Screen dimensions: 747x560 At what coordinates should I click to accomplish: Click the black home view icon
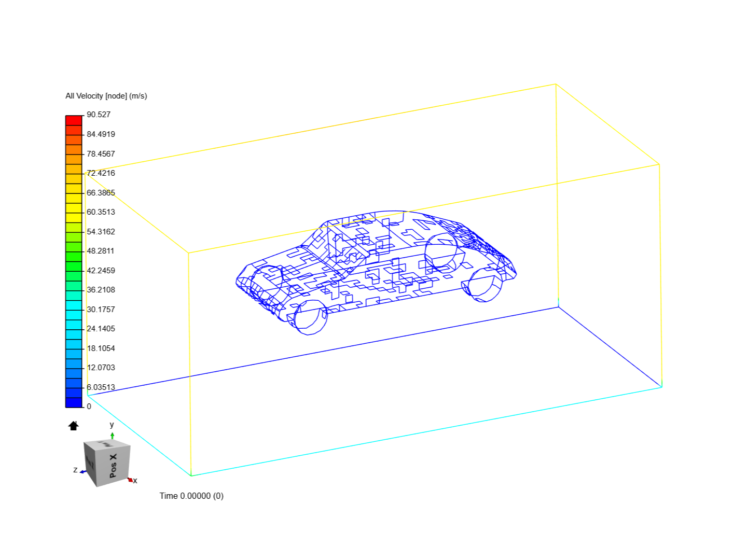[x=74, y=426]
